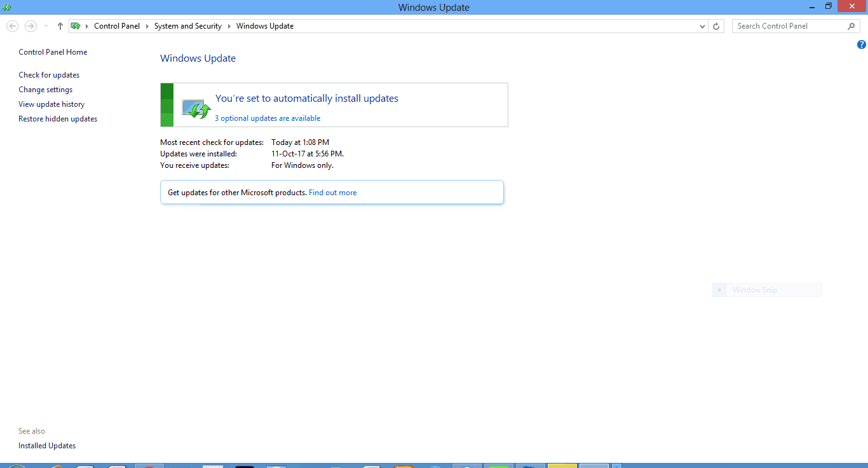This screenshot has width=868, height=468.
Task: Click the Back navigation arrow
Action: point(12,26)
